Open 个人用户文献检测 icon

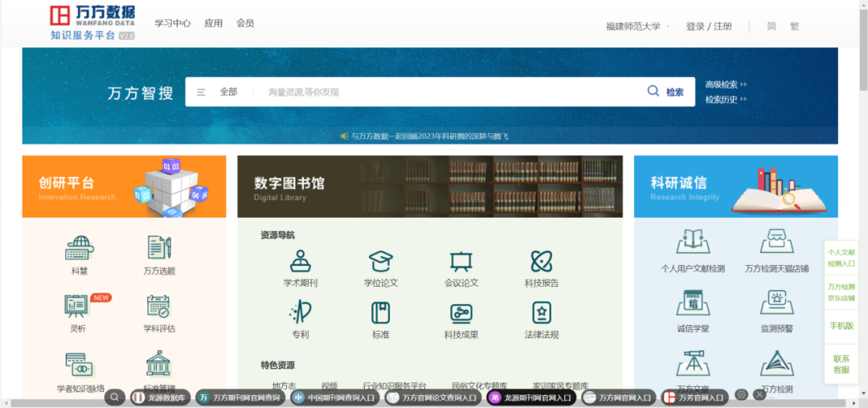click(x=693, y=241)
